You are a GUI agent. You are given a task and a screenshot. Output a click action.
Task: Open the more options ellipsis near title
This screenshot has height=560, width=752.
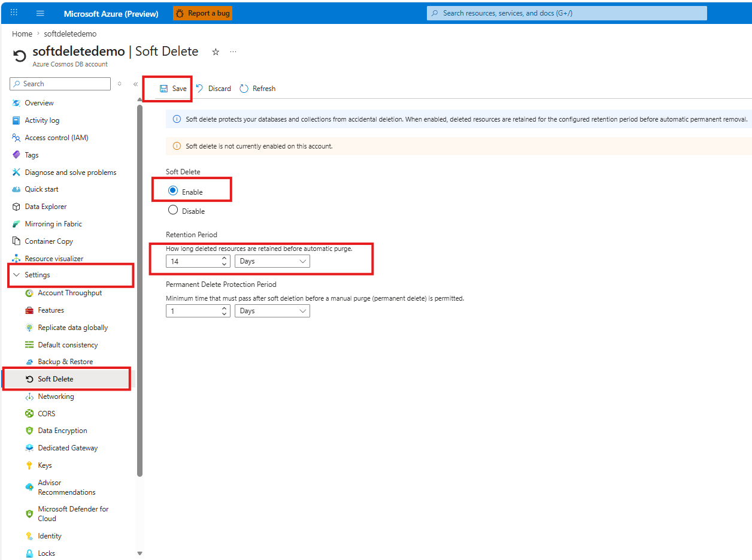pyautogui.click(x=233, y=52)
